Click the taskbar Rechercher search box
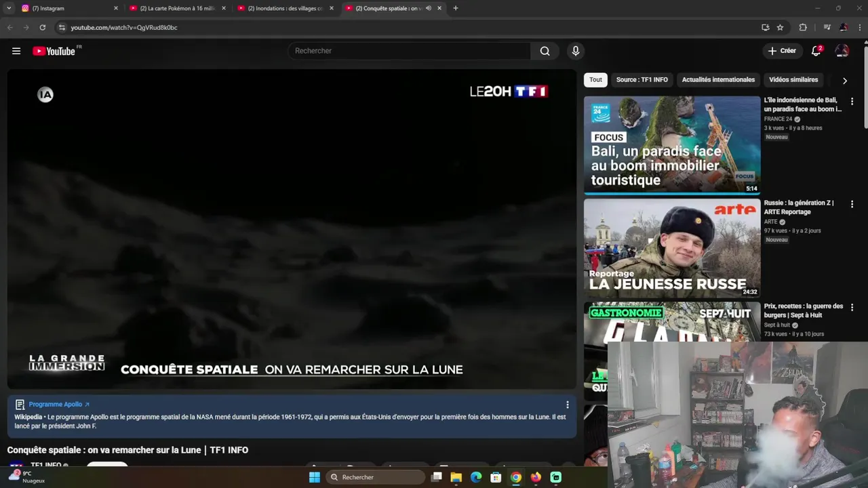Screen dimensions: 868x488 click(376, 477)
